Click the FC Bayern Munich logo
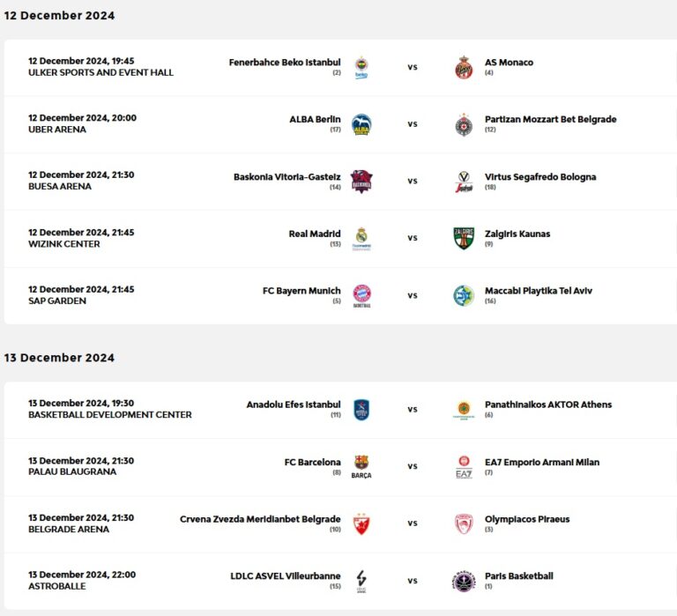677x616 pixels. coord(361,295)
